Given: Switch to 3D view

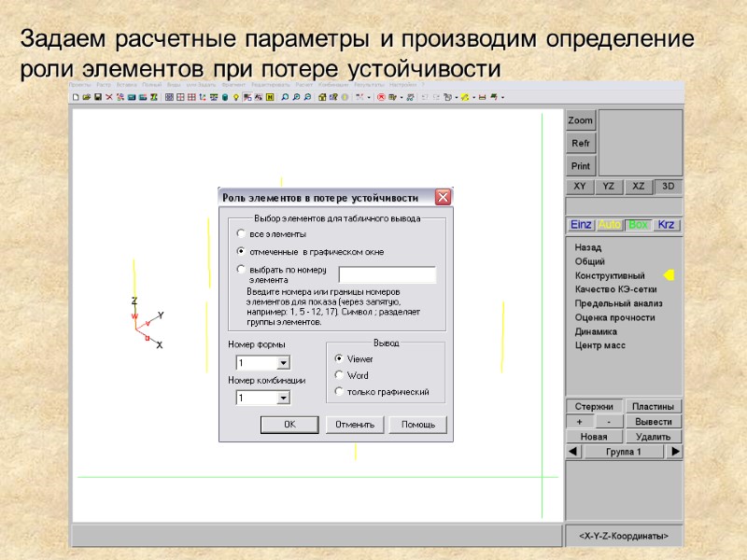Looking at the screenshot, I should (668, 187).
